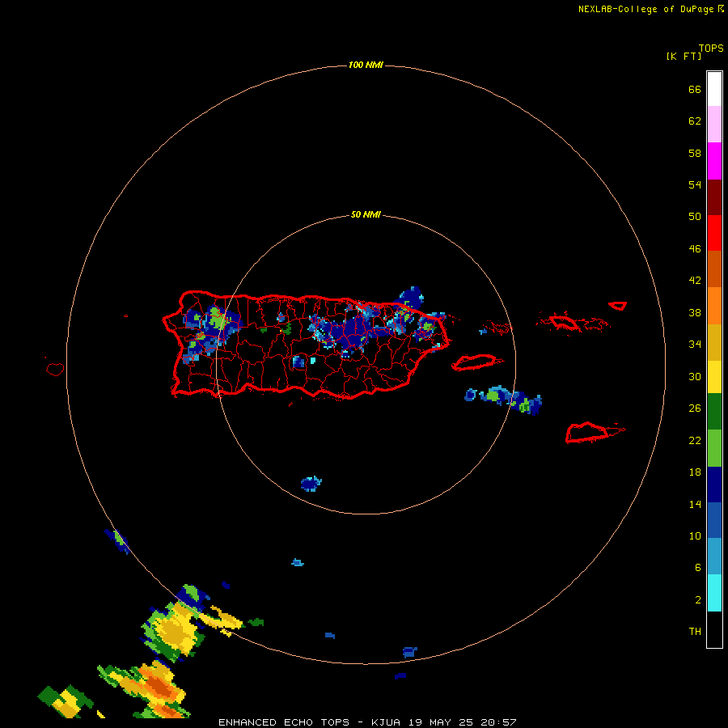728x728 pixels.
Task: Click the "6" legend value
Action: [x=698, y=568]
